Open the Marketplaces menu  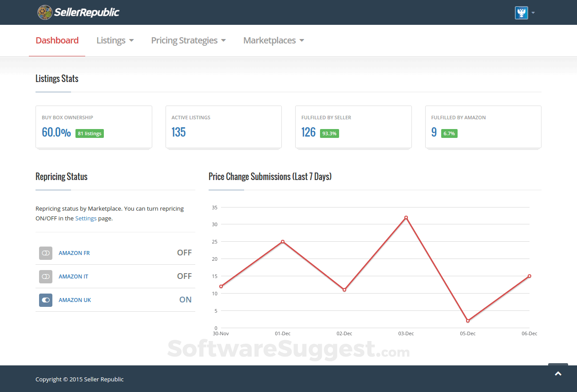pyautogui.click(x=273, y=40)
